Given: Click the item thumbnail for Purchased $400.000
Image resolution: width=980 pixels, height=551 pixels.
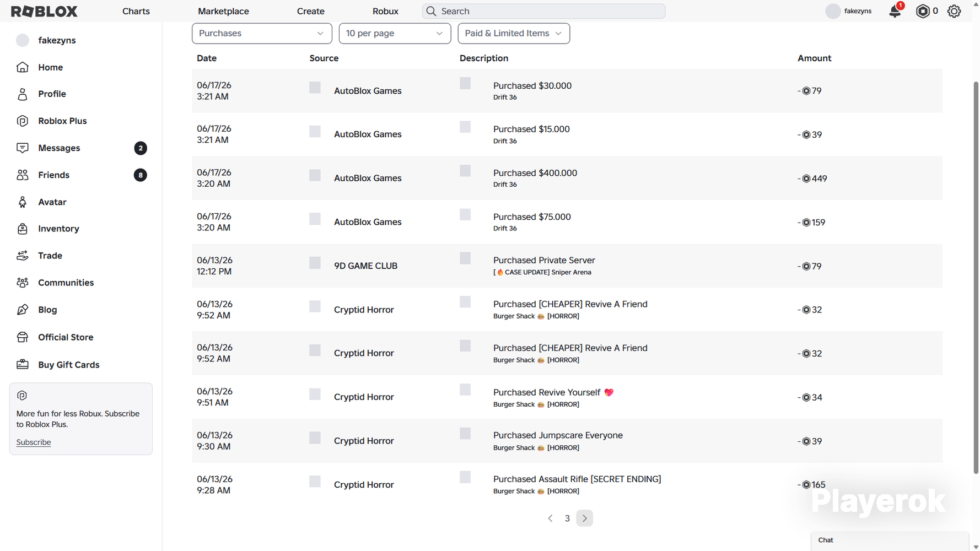Looking at the screenshot, I should tap(465, 171).
